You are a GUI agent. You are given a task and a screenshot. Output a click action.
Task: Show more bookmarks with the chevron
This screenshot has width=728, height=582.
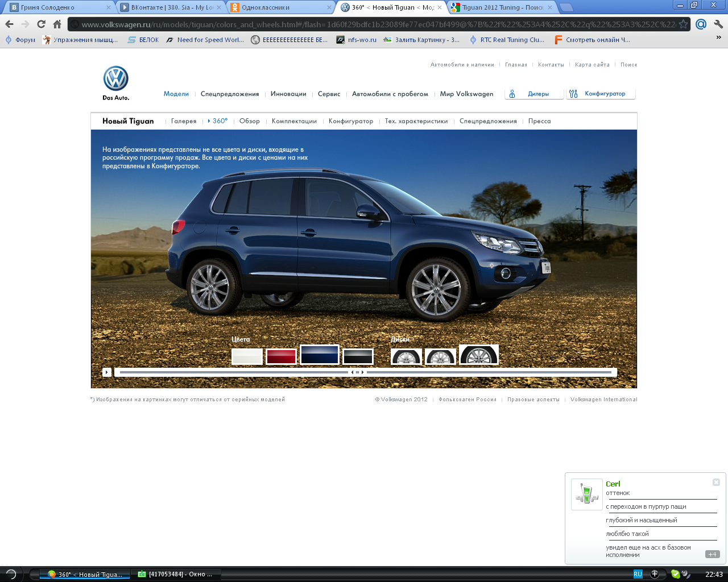point(718,38)
